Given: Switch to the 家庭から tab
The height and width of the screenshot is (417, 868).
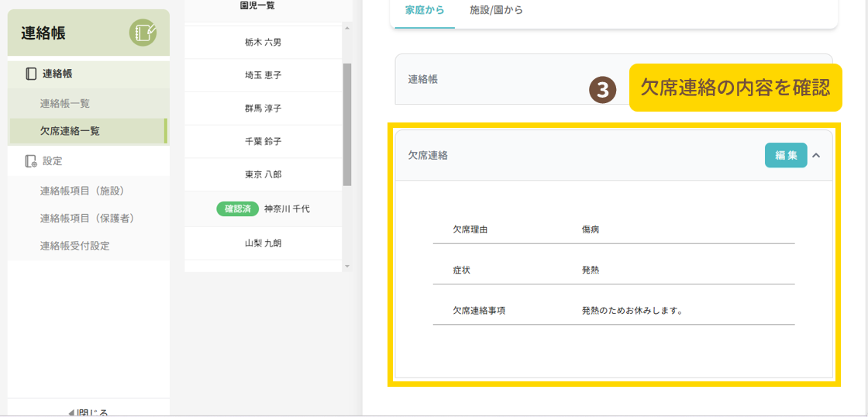Looking at the screenshot, I should click(x=425, y=10).
